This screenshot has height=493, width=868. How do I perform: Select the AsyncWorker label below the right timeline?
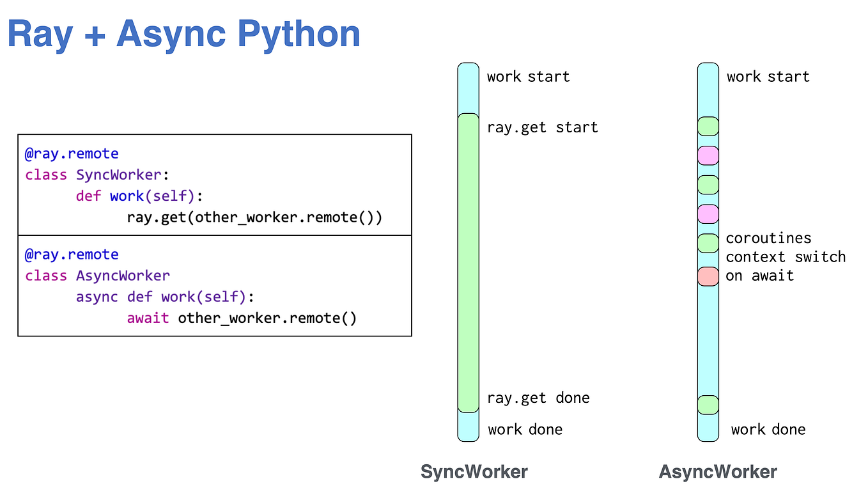click(x=718, y=471)
